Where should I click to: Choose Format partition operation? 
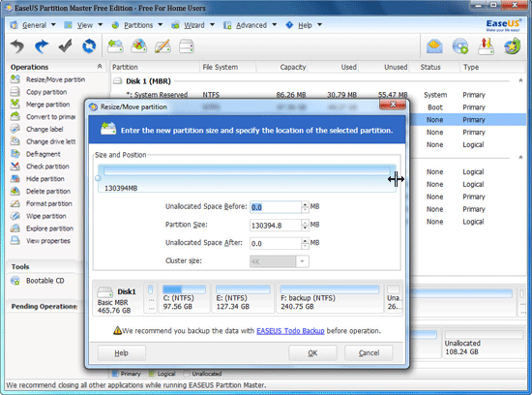[42, 203]
